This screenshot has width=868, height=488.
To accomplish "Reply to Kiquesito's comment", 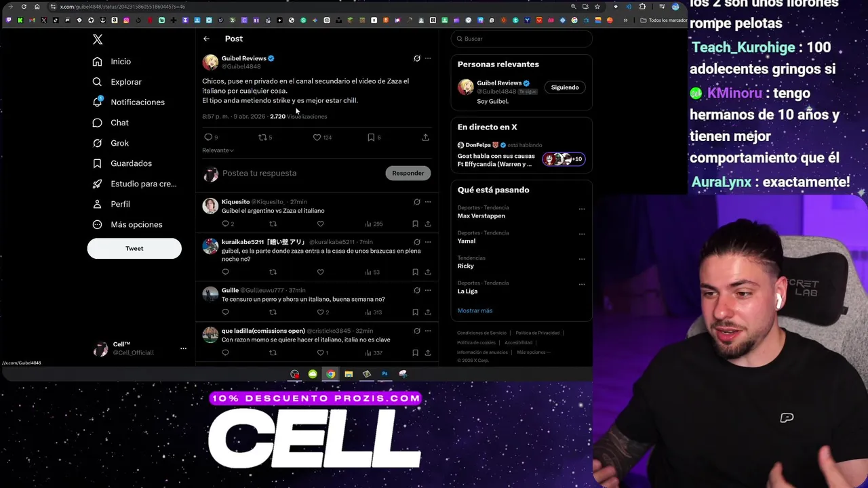I will [x=225, y=224].
